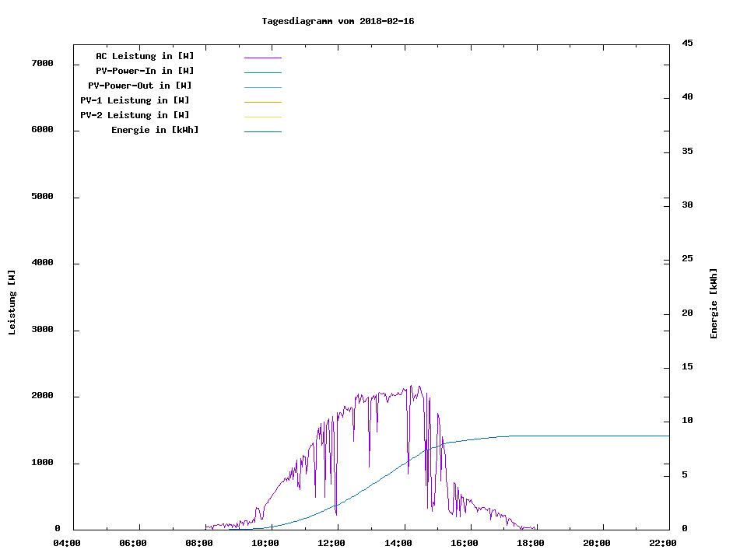The height and width of the screenshot is (560, 747).
Task: Click the right axis title 'Energie [kWh]'
Action: (714, 303)
